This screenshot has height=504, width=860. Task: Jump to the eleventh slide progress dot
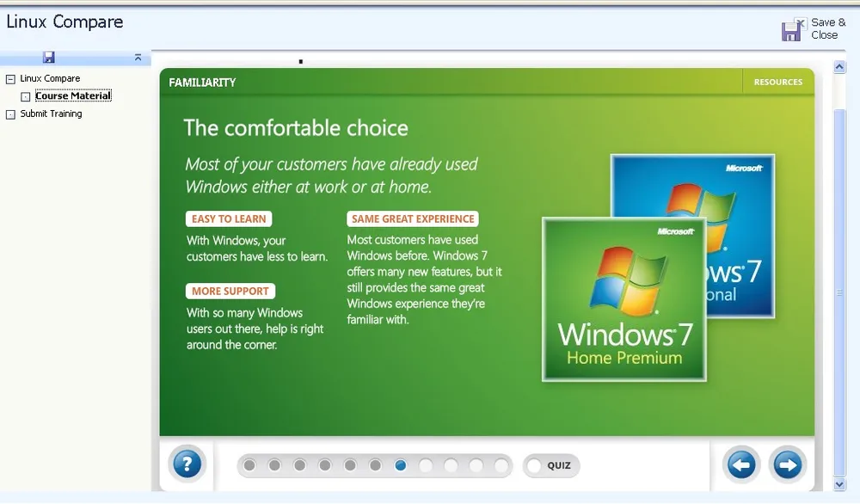(501, 465)
